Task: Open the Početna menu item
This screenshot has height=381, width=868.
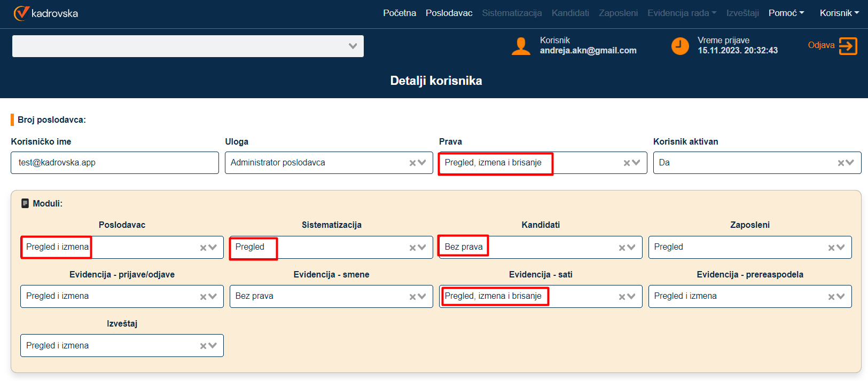Action: (x=399, y=13)
